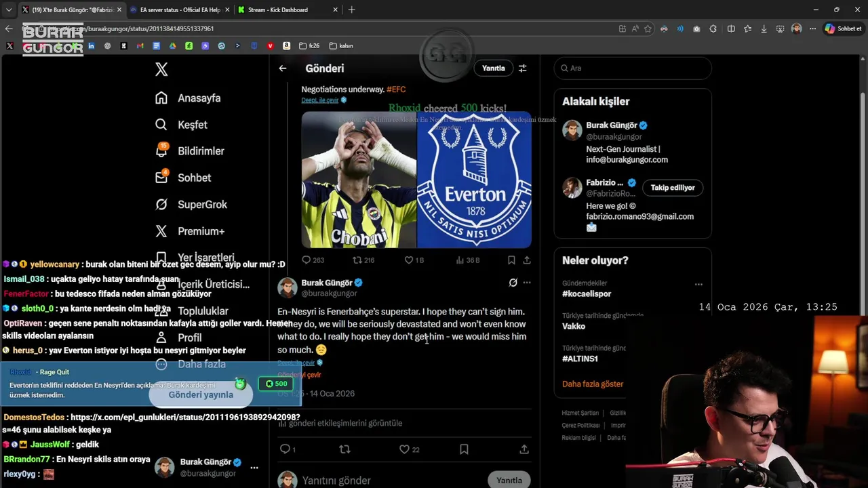The image size is (868, 488).
Task: Favorite this page with star icon
Action: coord(648,28)
